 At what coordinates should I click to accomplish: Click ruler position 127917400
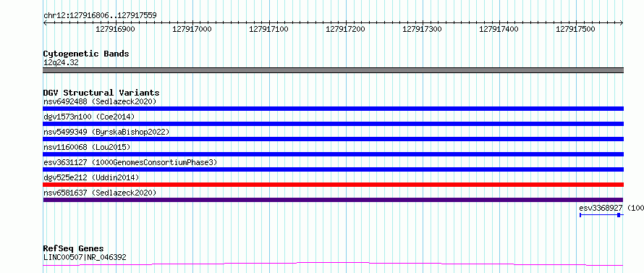click(499, 29)
